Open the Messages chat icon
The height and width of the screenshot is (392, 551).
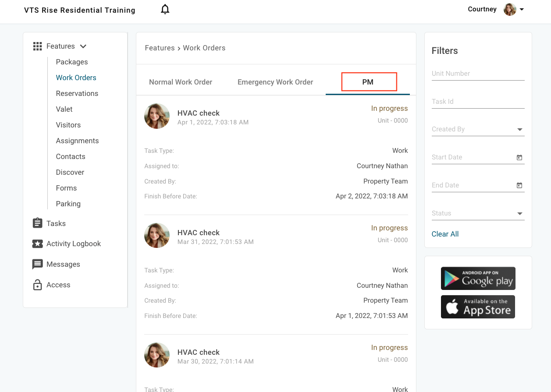pyautogui.click(x=38, y=265)
